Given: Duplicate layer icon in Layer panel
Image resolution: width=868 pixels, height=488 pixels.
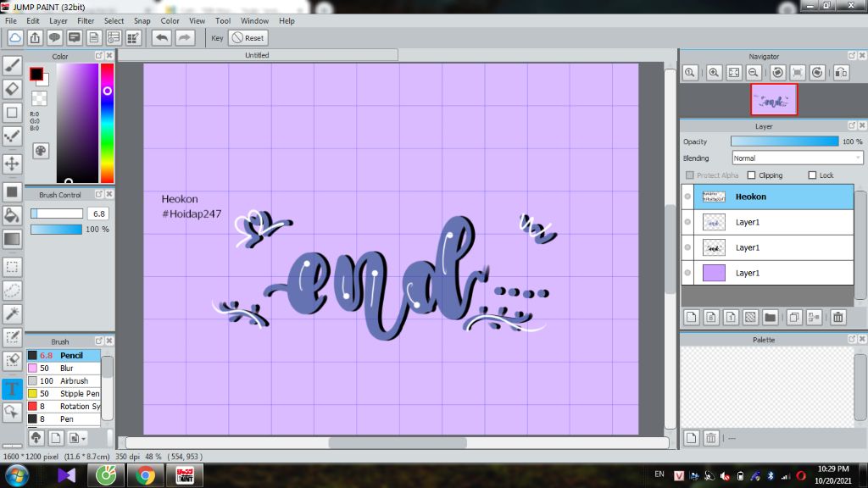Looking at the screenshot, I should click(793, 317).
